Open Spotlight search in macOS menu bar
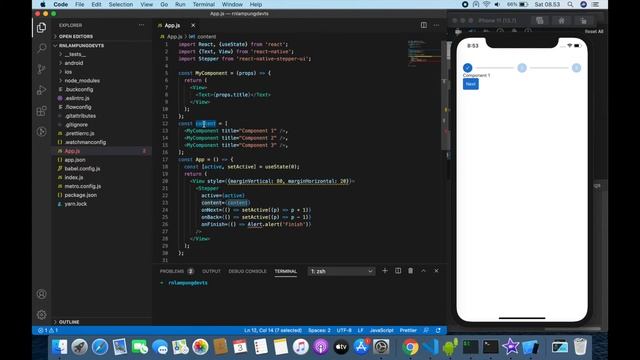The height and width of the screenshot is (360, 640). point(570,4)
